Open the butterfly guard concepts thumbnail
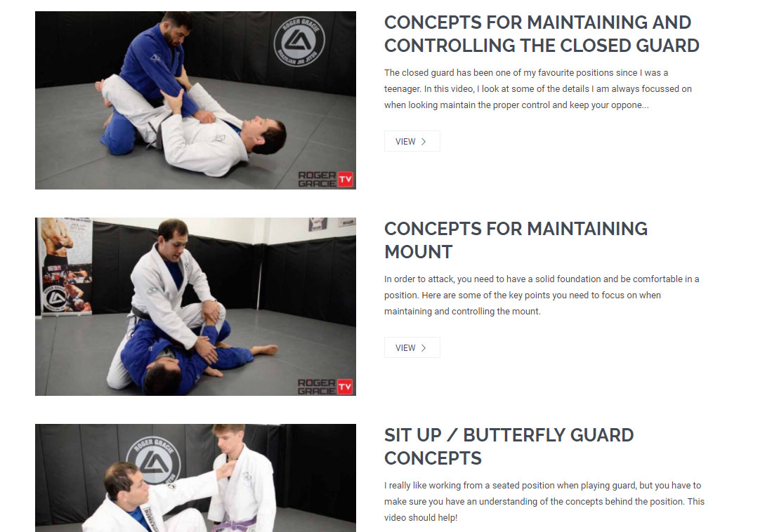The image size is (779, 532). [x=195, y=478]
